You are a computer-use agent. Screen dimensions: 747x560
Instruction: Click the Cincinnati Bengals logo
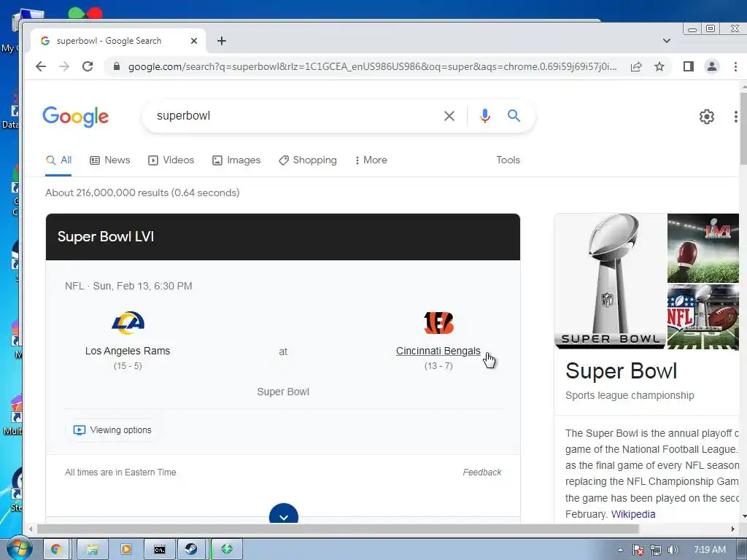coord(438,323)
